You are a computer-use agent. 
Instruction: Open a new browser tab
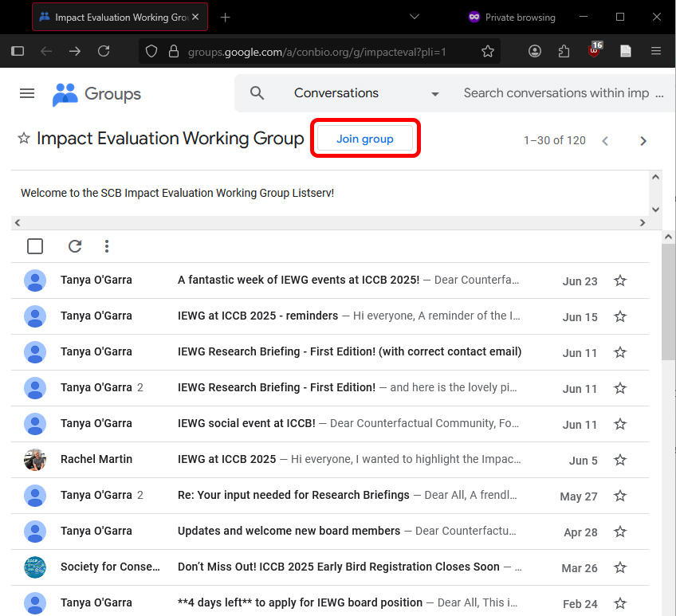coord(225,17)
